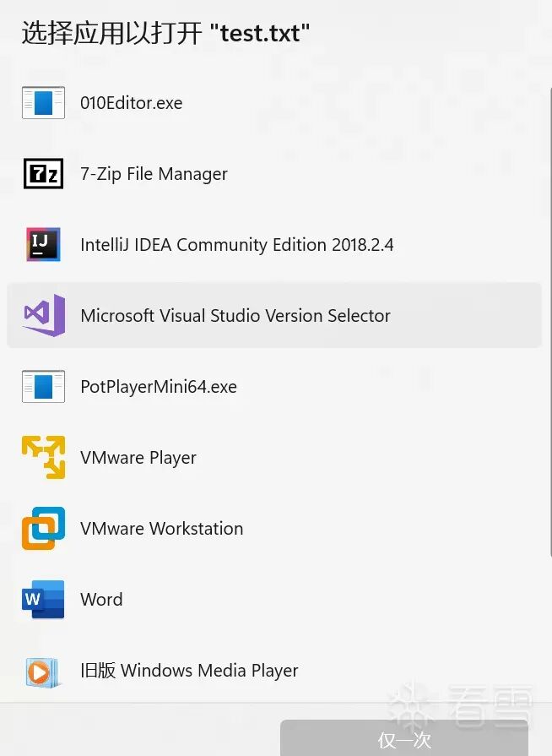Click the VMware Player icon
Screen dimensions: 552x756
point(43,457)
